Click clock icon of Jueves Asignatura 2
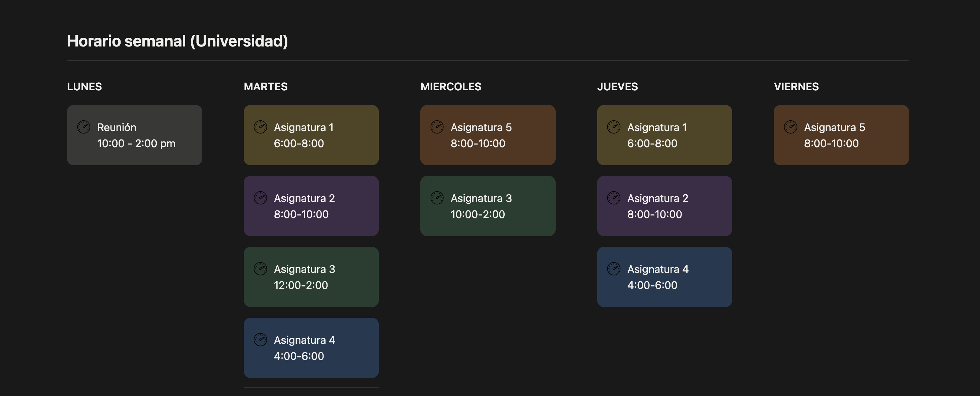 tap(614, 198)
